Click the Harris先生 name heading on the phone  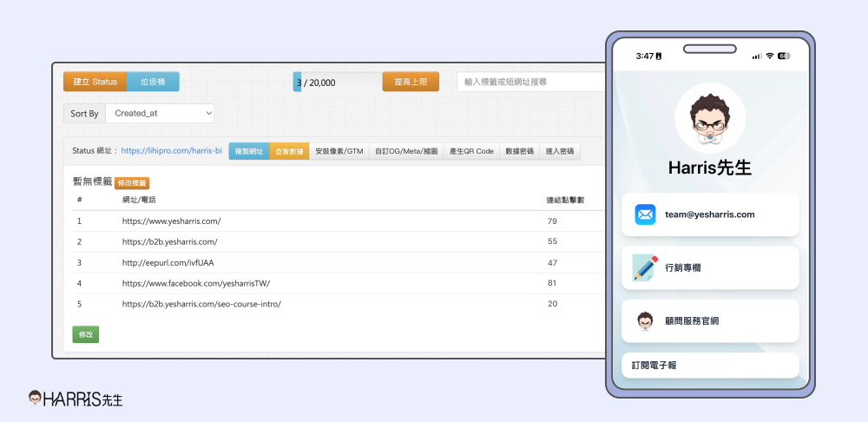point(710,168)
